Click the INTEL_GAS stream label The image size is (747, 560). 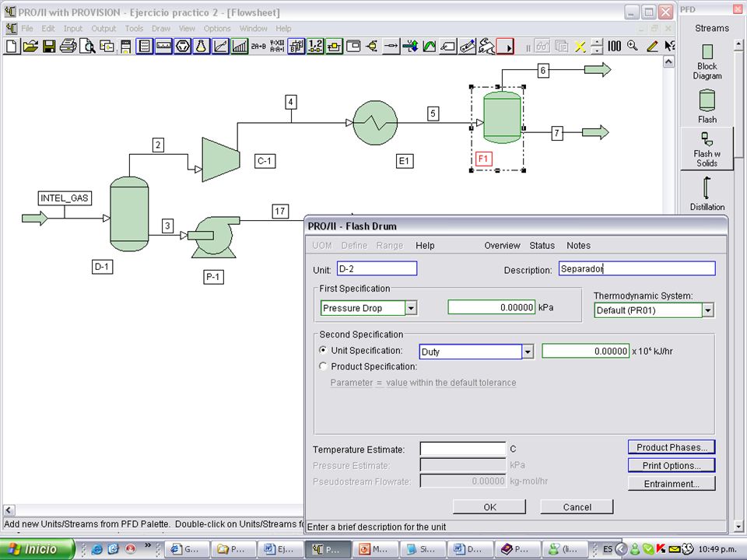click(x=65, y=198)
